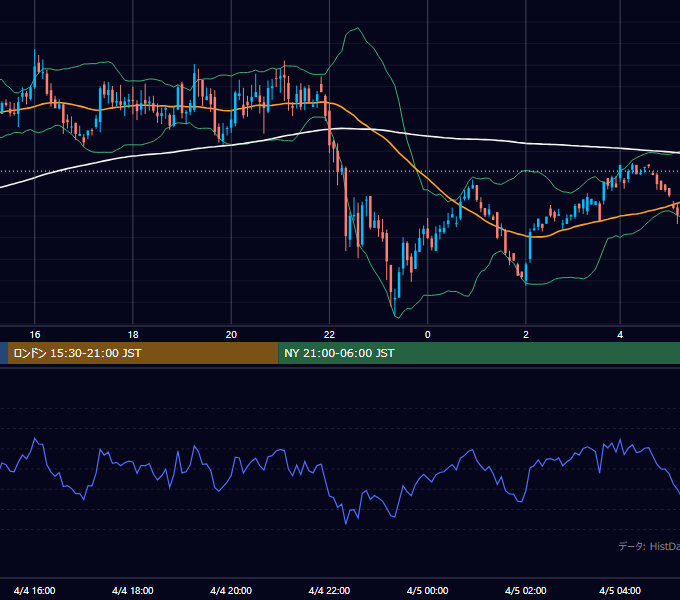
Task: Click the 4/4 16:00 date label
Action: [35, 590]
